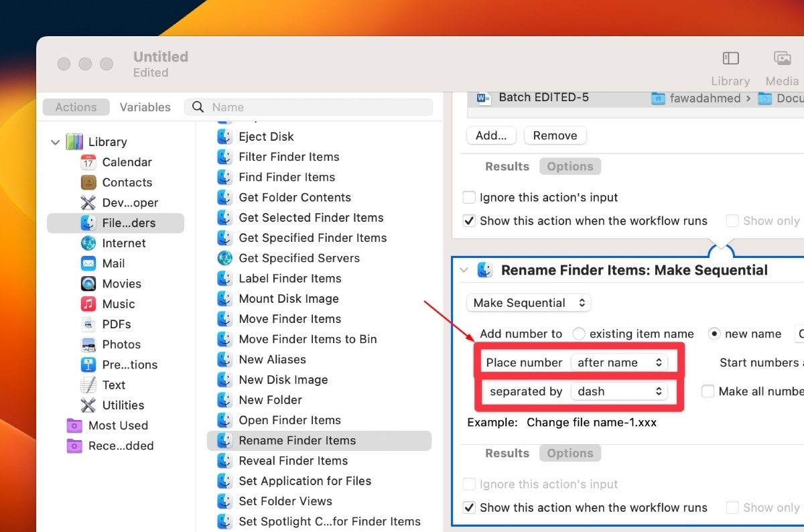This screenshot has width=804, height=532.
Task: Open the Options tab of Rename action
Action: 570,453
